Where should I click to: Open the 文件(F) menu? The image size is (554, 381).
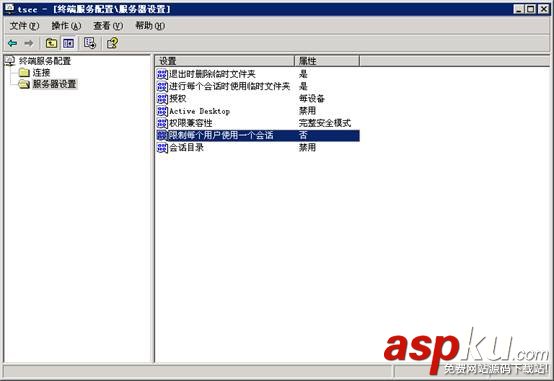(x=24, y=26)
